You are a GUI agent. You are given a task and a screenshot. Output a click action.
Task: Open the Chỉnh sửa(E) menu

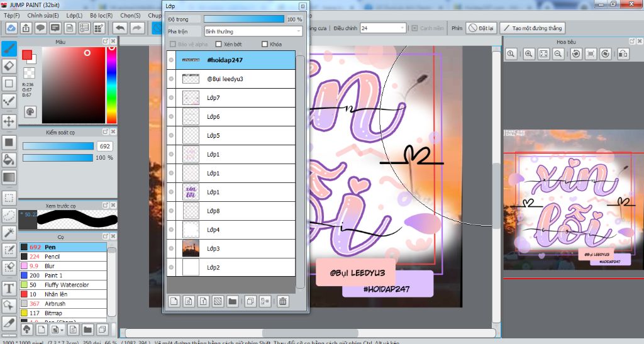[x=43, y=15]
